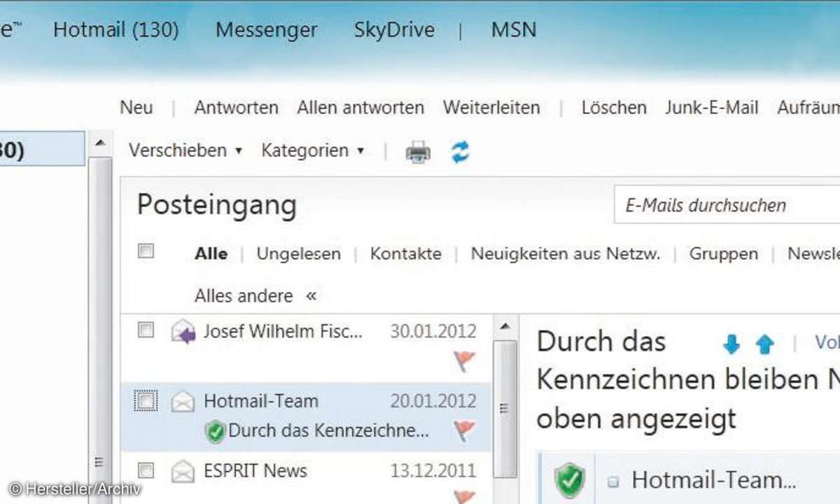Click the message list scroll up arrow
This screenshot has width=840, height=504.
505,325
